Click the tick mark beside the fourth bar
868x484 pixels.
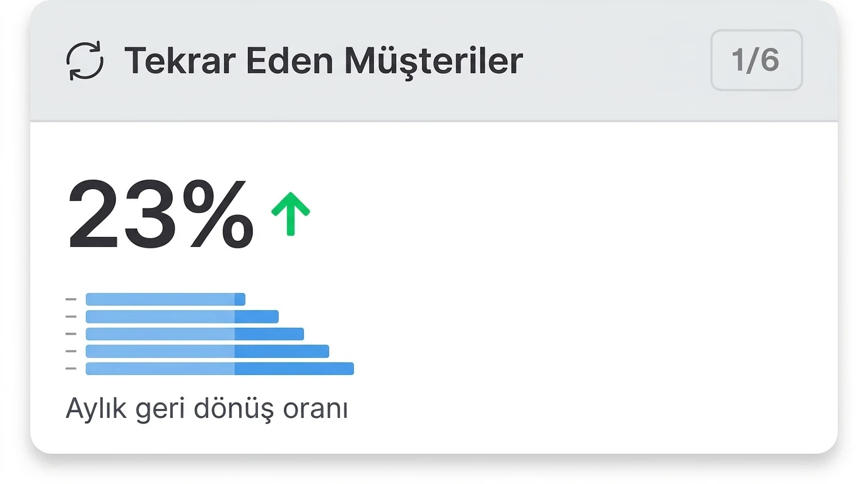pos(71,351)
